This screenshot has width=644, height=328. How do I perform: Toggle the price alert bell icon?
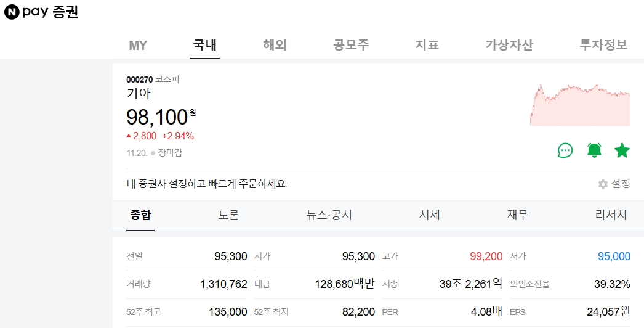594,150
